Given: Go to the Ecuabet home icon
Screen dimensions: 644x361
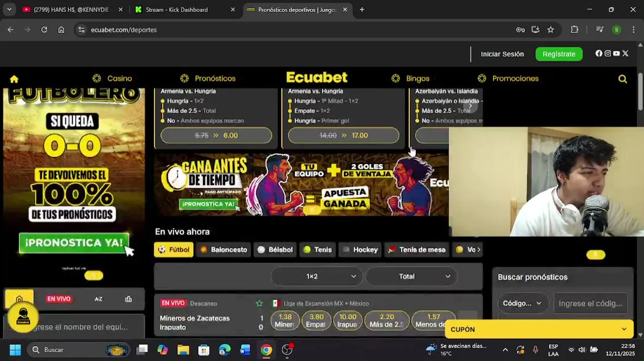Looking at the screenshot, I should [x=14, y=79].
